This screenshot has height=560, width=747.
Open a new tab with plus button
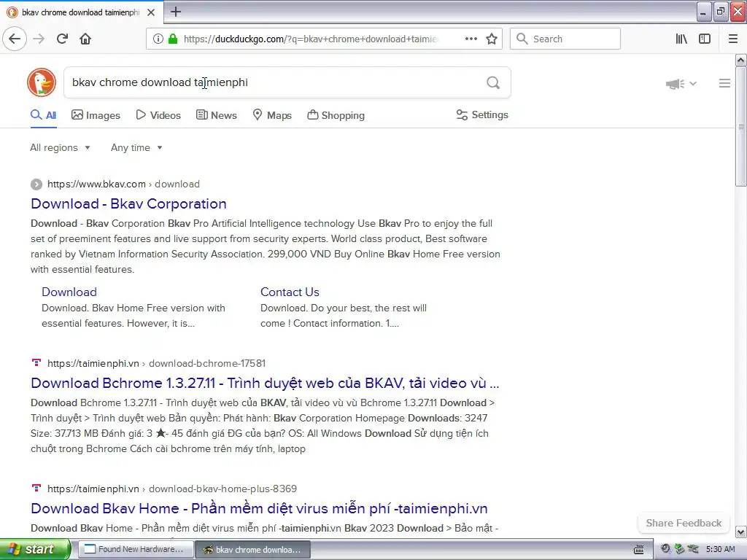pos(176,12)
